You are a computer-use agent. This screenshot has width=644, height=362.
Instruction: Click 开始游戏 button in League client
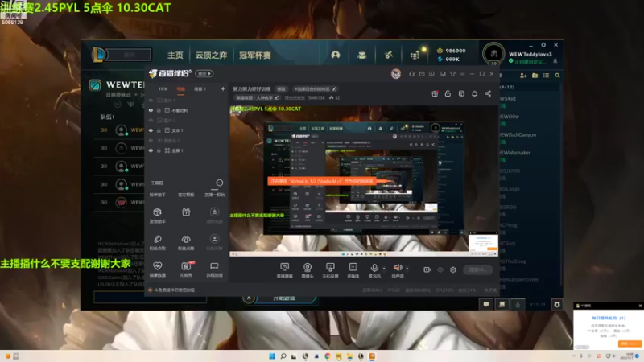click(284, 298)
